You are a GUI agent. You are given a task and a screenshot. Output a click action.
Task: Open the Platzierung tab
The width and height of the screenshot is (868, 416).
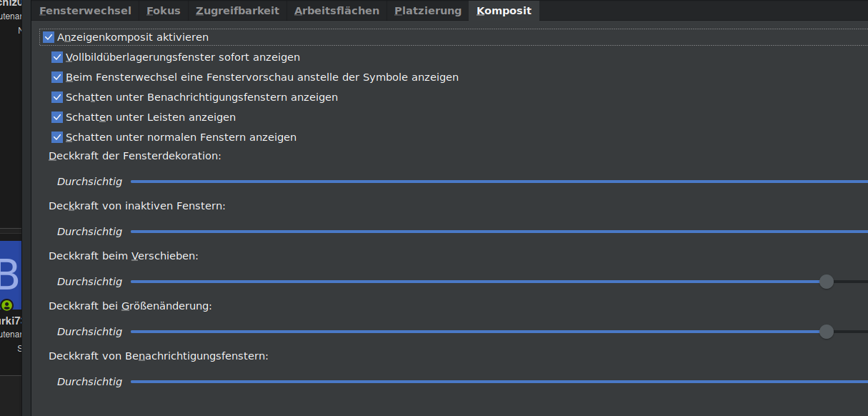pyautogui.click(x=427, y=10)
